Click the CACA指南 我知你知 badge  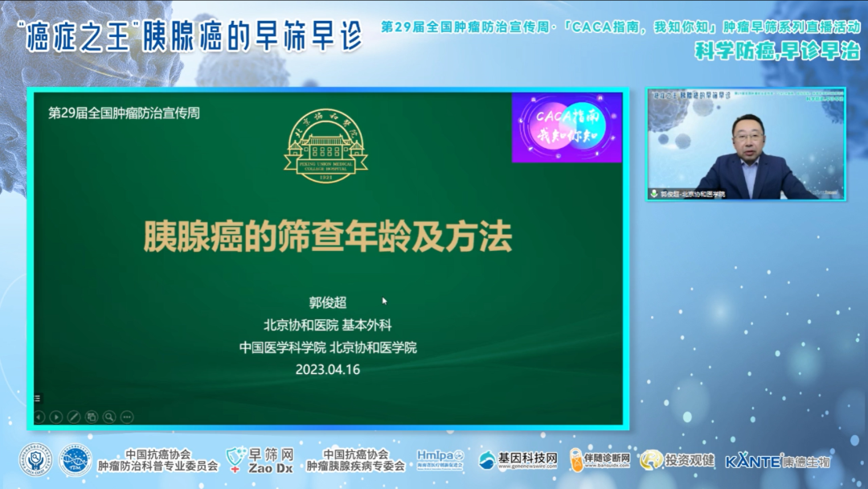click(x=567, y=128)
